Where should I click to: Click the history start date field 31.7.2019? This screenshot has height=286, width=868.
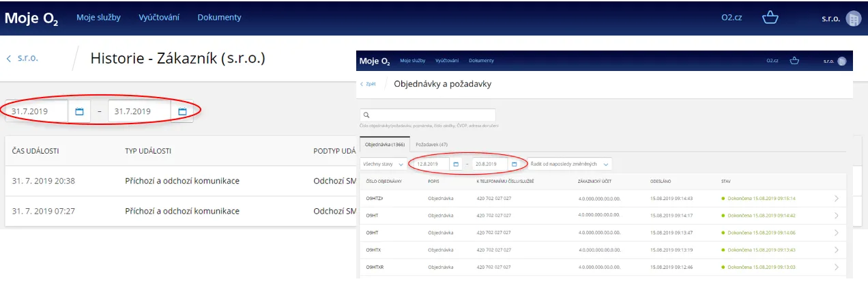pyautogui.click(x=37, y=111)
